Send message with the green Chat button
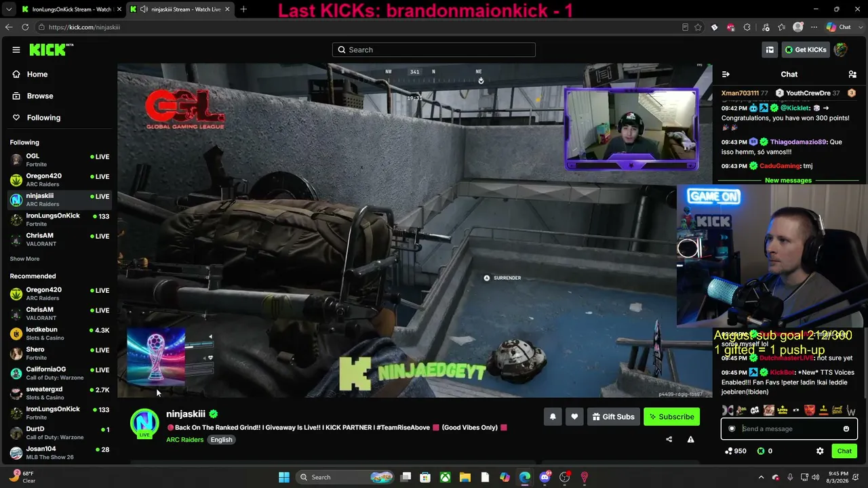 [x=844, y=451]
